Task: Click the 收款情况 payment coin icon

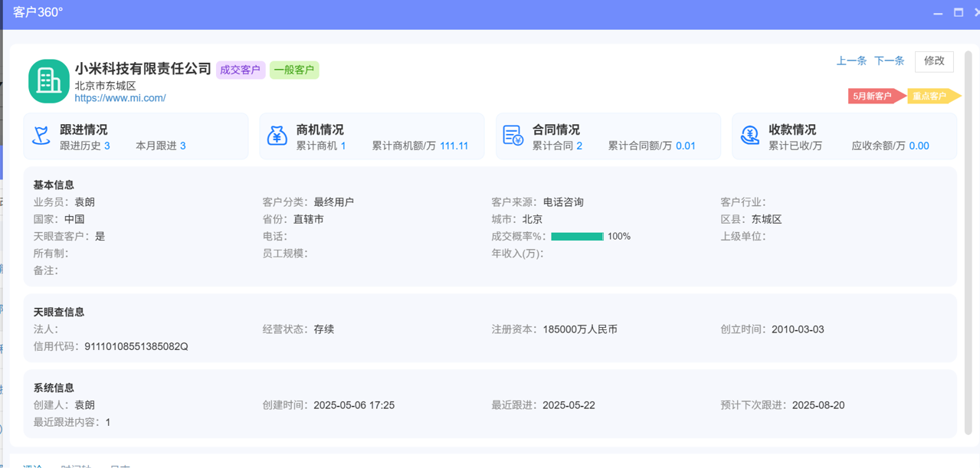Action: [749, 135]
